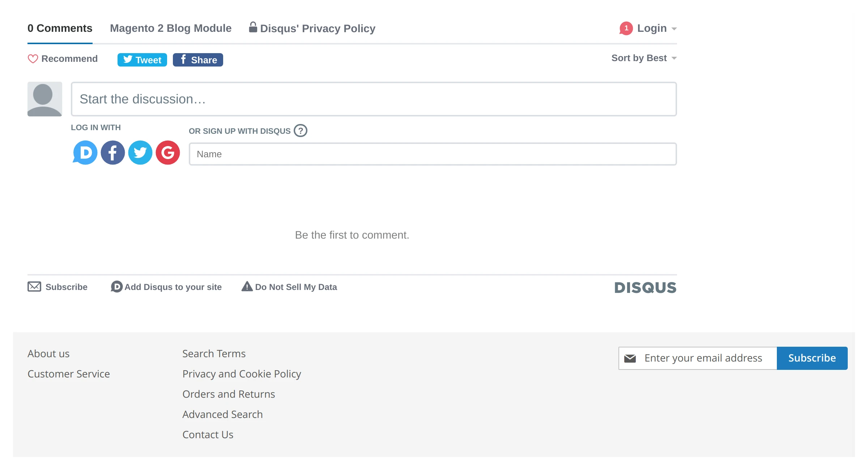Open the Login dropdown arrow

[675, 29]
